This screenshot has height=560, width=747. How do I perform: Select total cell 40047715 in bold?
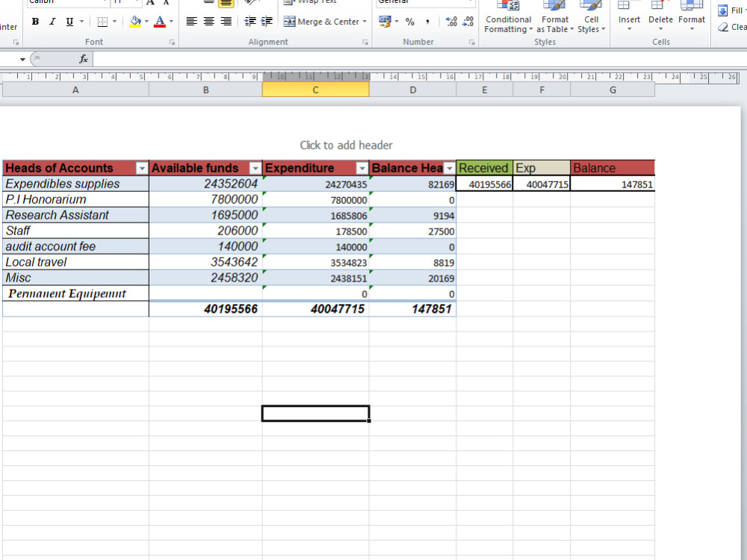coord(315,309)
